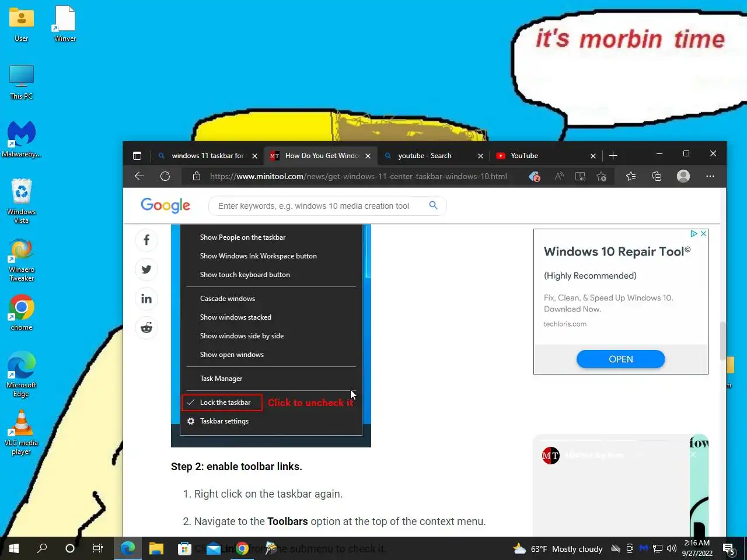Share article on Facebook icon

point(146,240)
